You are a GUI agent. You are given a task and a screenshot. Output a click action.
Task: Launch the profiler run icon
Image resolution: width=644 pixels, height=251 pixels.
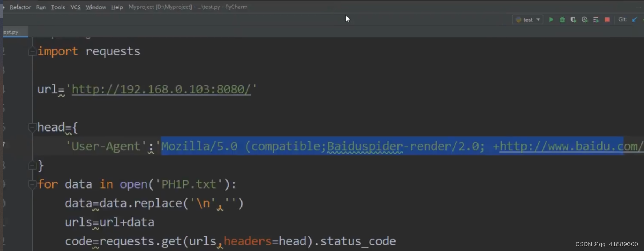[585, 20]
